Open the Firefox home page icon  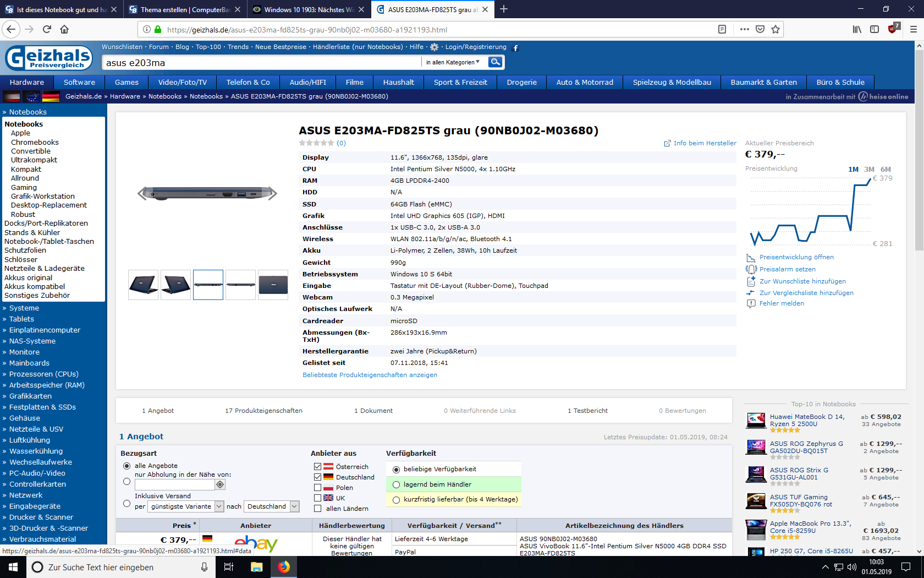click(x=64, y=29)
